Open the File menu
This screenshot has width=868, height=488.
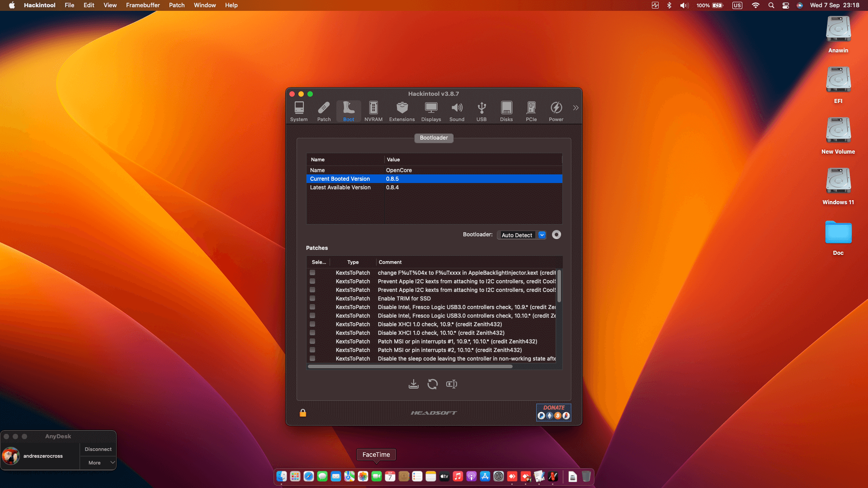coord(69,5)
